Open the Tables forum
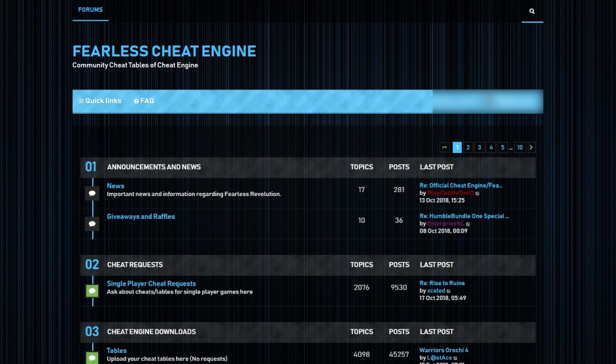 point(116,350)
